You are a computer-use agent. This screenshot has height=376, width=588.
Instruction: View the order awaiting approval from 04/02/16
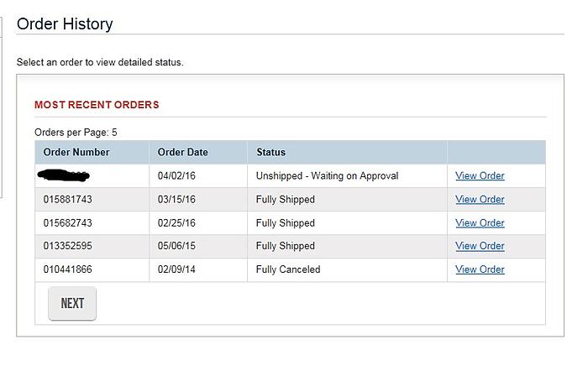coord(480,176)
